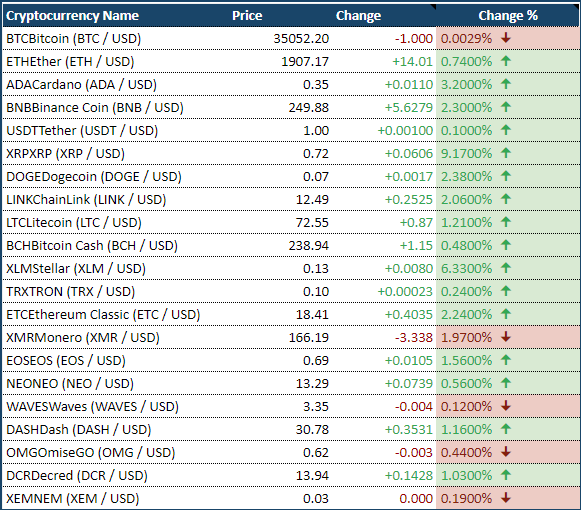Click the NEM change value 0.000
Image resolution: width=581 pixels, height=510 pixels.
pyautogui.click(x=416, y=498)
